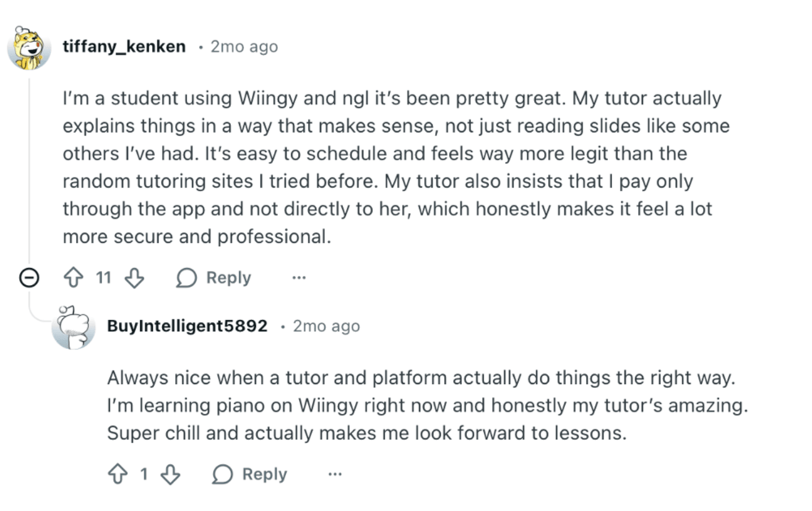Click the 2mo ago timestamp on the reply
The height and width of the screenshot is (511, 812).
[x=326, y=326]
